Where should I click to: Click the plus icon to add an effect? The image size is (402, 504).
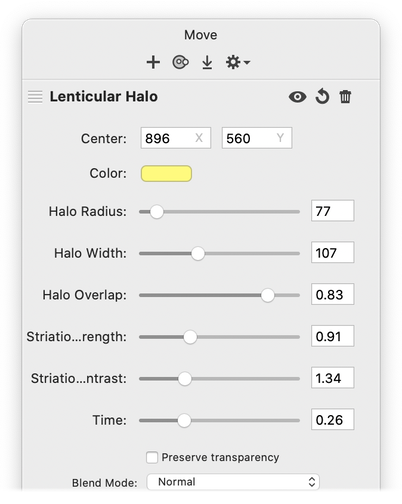pyautogui.click(x=153, y=62)
